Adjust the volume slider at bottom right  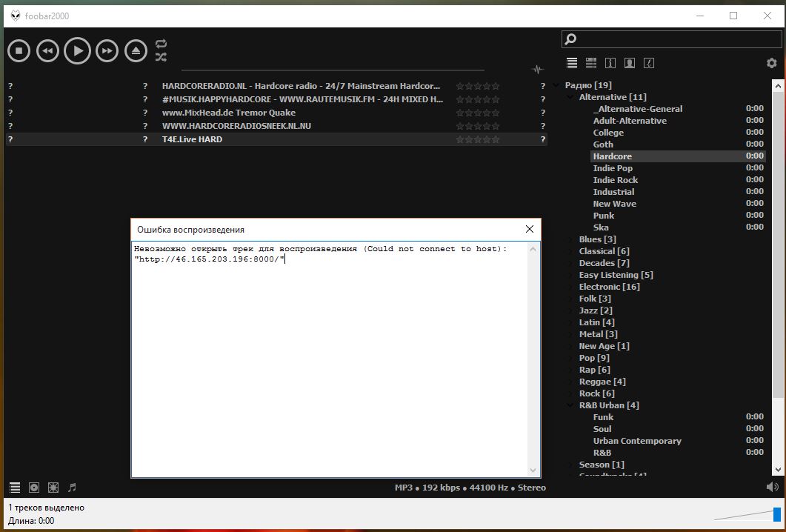point(776,514)
